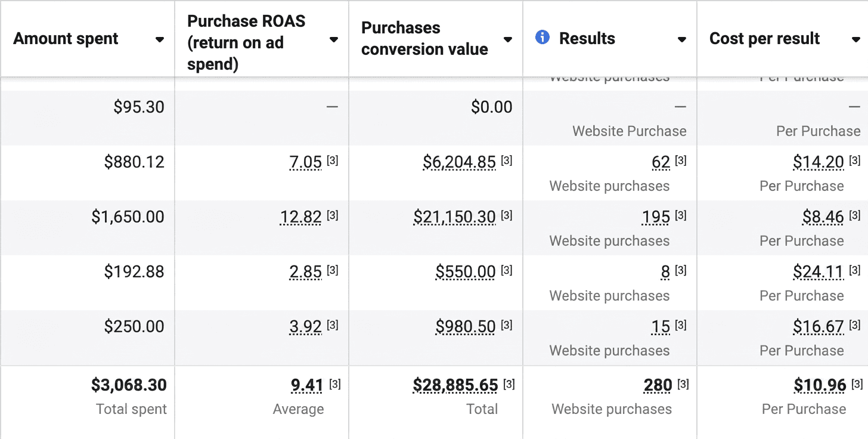This screenshot has width=868, height=439.
Task: Click the 12.82 ROAS value
Action: tap(301, 217)
